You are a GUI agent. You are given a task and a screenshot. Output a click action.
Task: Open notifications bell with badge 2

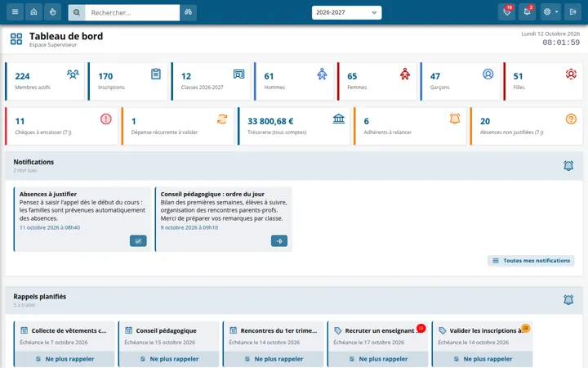[x=527, y=12]
